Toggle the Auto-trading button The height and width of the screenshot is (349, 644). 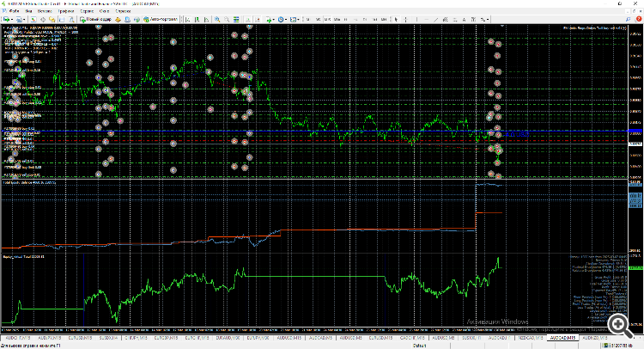tap(161, 19)
